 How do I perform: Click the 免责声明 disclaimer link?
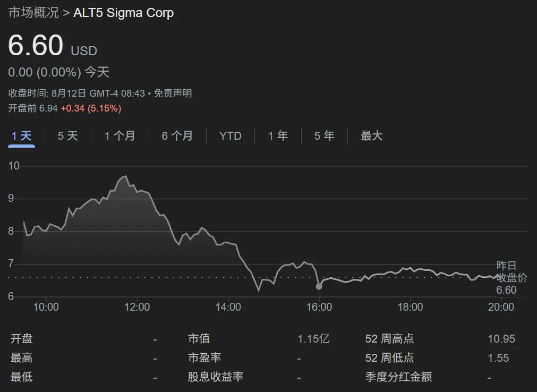(x=173, y=93)
